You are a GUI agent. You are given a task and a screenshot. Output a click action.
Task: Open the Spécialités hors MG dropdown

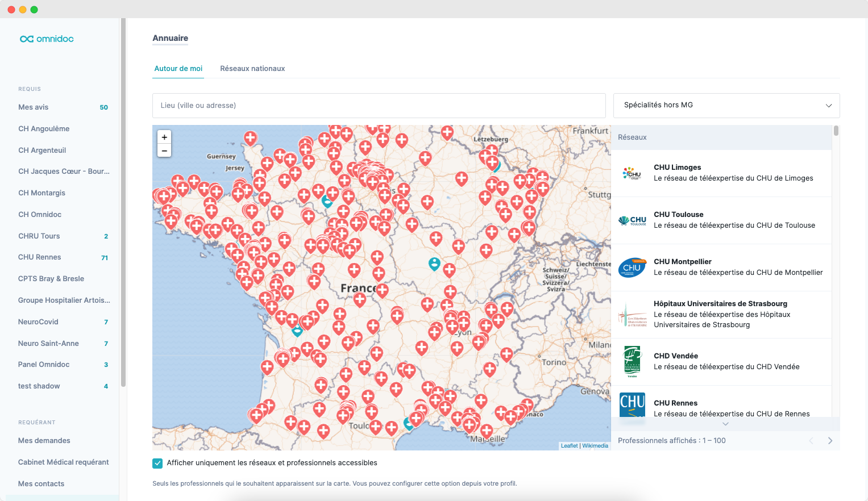(x=726, y=106)
